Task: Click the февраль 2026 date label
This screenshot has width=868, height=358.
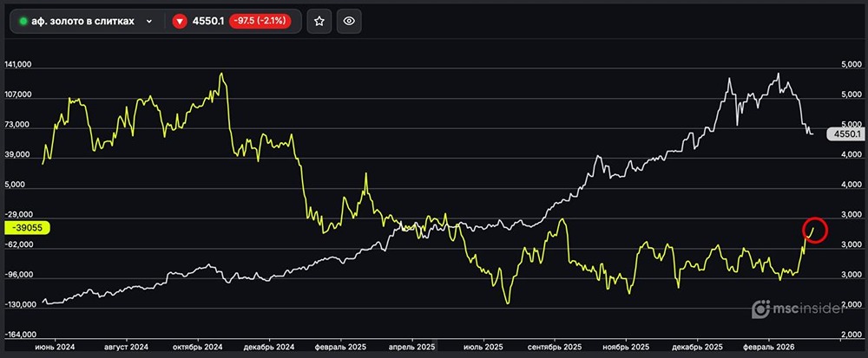Action: point(769,347)
